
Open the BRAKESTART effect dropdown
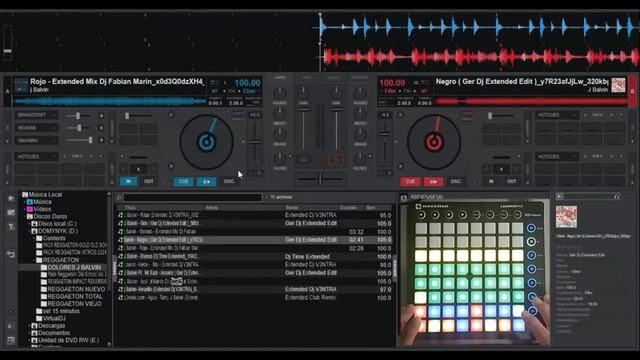pos(36,115)
